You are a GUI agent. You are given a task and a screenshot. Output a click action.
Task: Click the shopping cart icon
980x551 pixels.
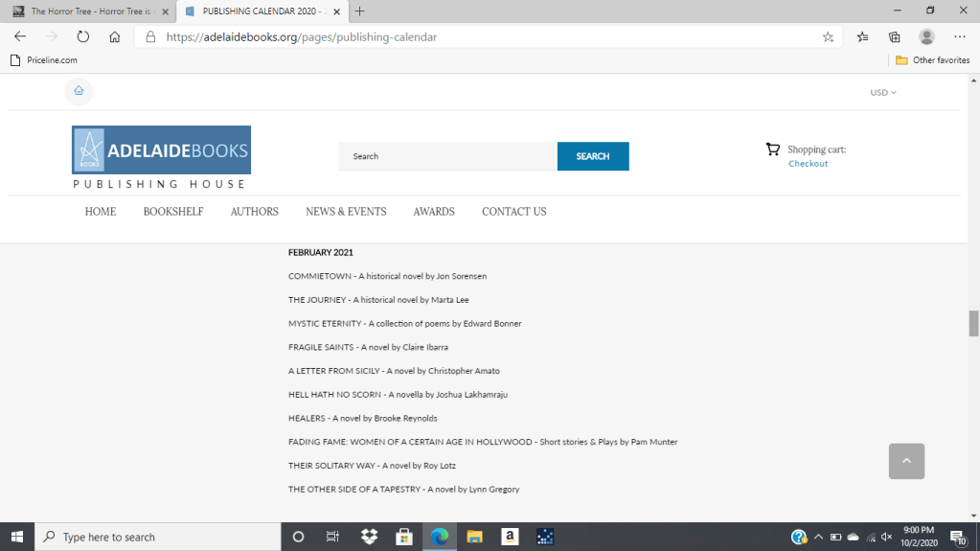click(x=772, y=149)
